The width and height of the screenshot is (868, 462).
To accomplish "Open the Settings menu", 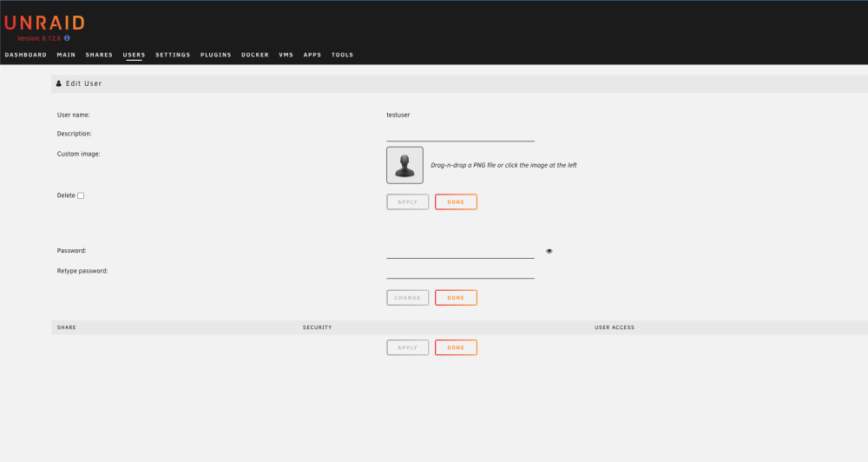I will [173, 55].
